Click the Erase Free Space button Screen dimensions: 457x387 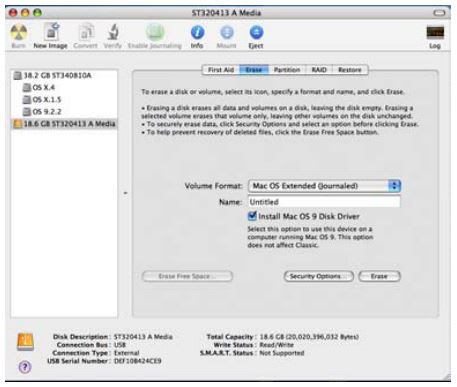187,276
